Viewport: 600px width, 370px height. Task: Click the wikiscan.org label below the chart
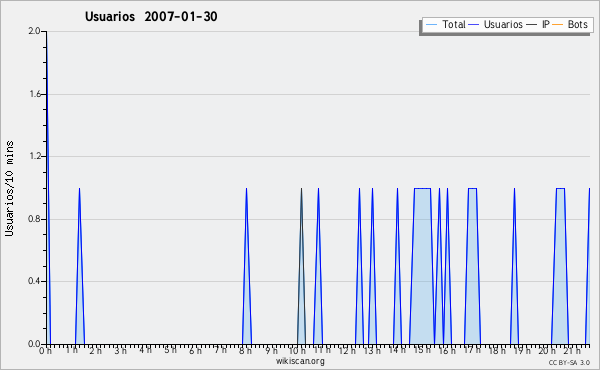click(x=300, y=361)
